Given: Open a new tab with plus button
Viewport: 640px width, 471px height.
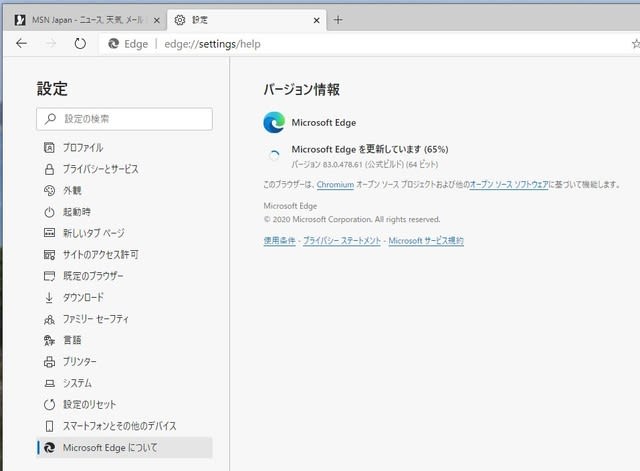Looking at the screenshot, I should [338, 20].
